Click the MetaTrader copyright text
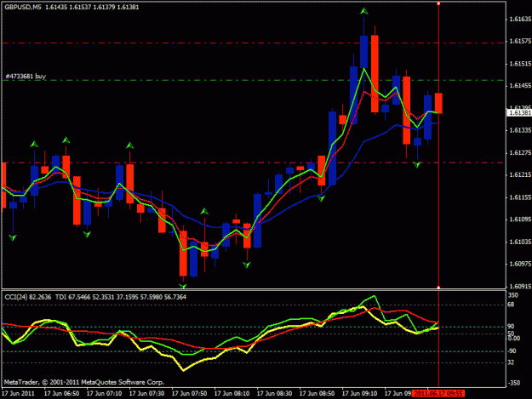 point(84,382)
